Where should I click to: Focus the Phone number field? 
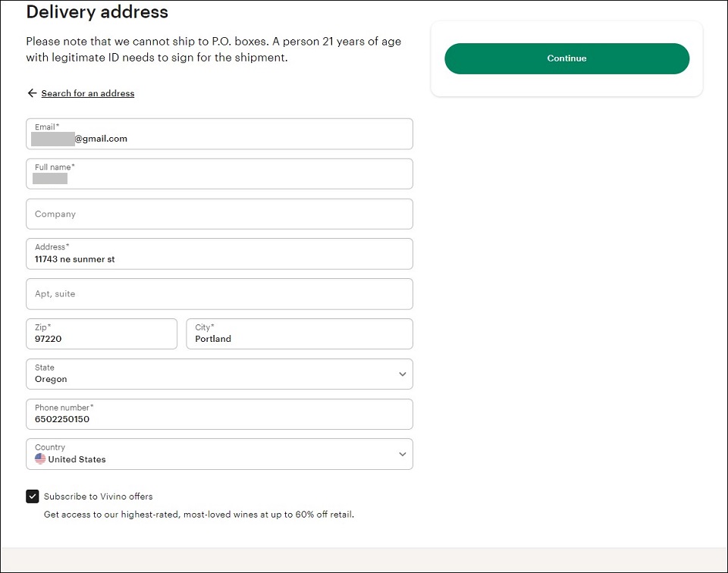coord(219,415)
